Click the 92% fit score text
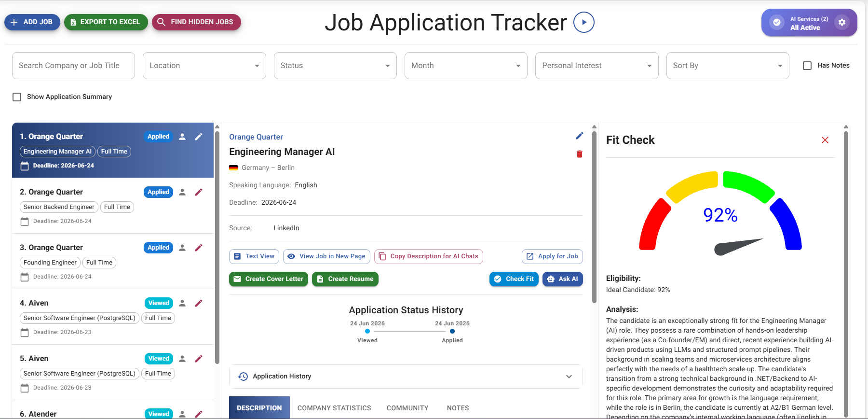Viewport: 868px width, 419px height. point(720,215)
